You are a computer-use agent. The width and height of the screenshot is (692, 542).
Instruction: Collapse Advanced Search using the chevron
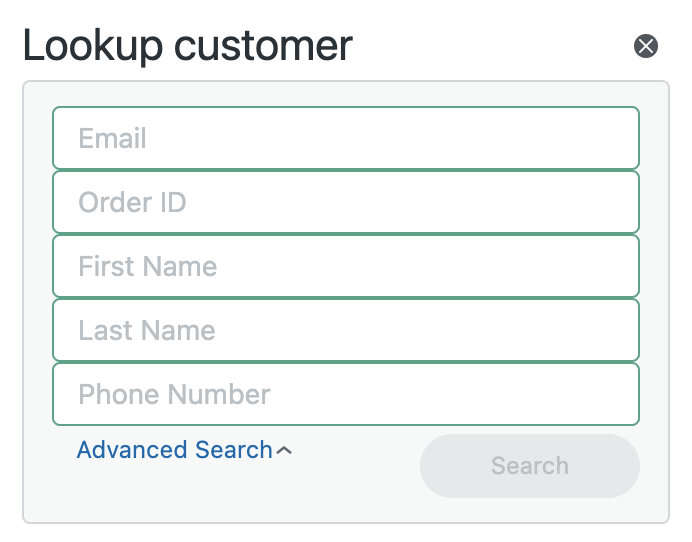(x=284, y=450)
